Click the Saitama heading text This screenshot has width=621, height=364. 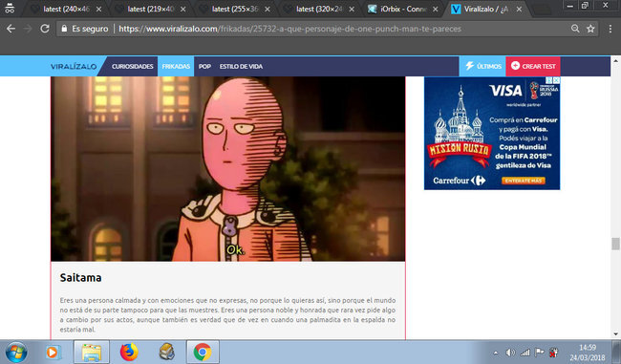tap(81, 278)
